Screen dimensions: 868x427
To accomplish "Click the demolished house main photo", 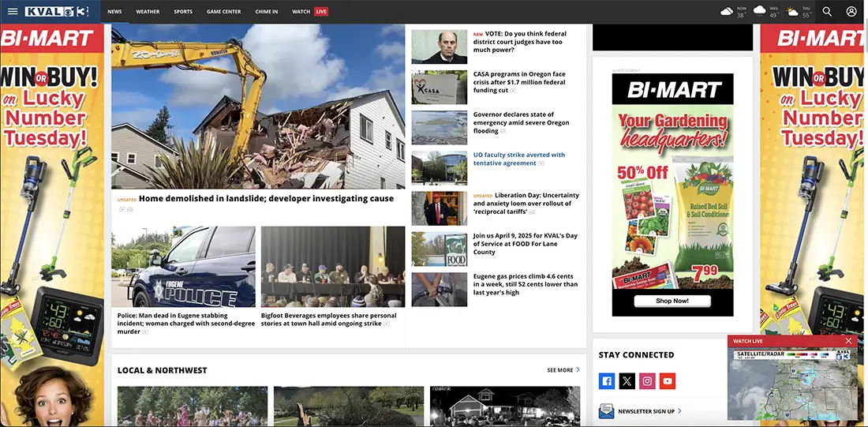I will (x=258, y=107).
